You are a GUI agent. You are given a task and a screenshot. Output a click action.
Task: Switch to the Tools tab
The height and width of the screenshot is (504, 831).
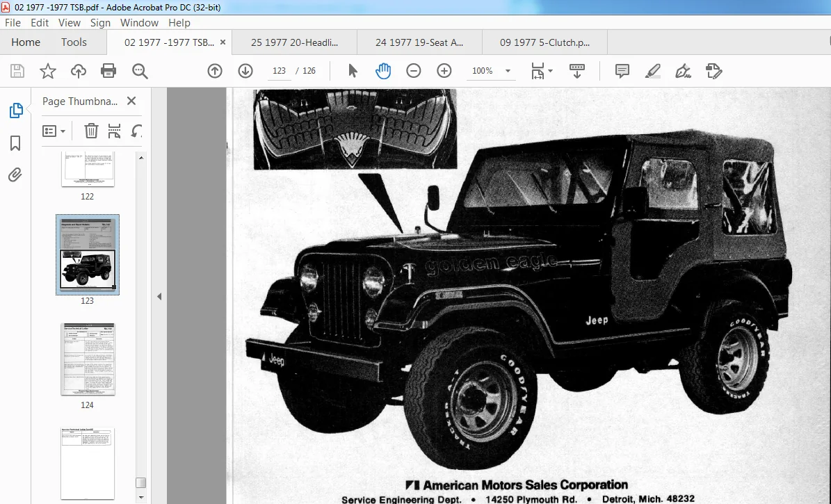(x=74, y=42)
